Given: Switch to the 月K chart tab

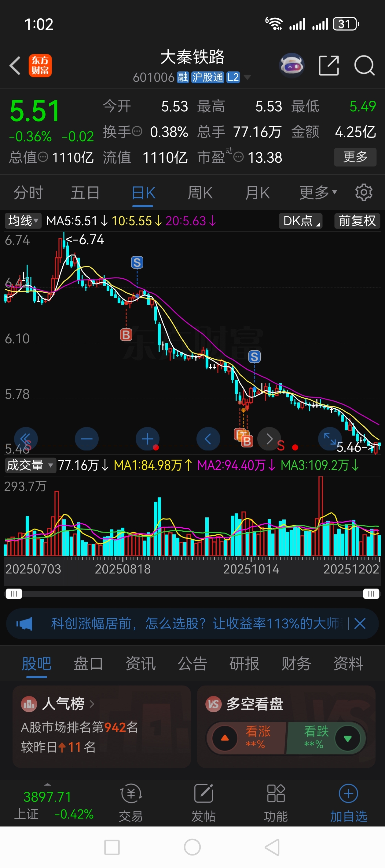Looking at the screenshot, I should coord(258,193).
